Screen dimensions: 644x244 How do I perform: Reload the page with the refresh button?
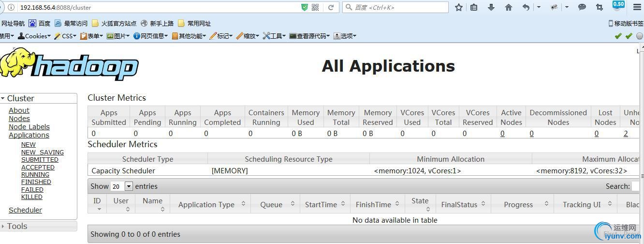click(331, 7)
